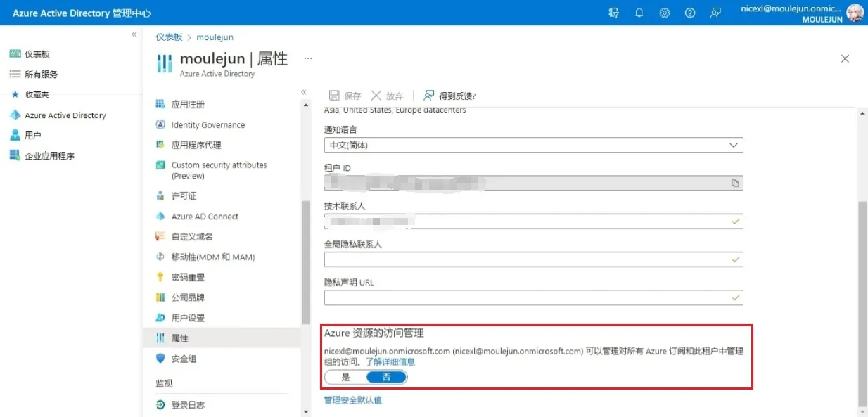Open 移动性(MDM 和 MAM) menu item
Viewport: 868px width, 417px height.
[213, 257]
